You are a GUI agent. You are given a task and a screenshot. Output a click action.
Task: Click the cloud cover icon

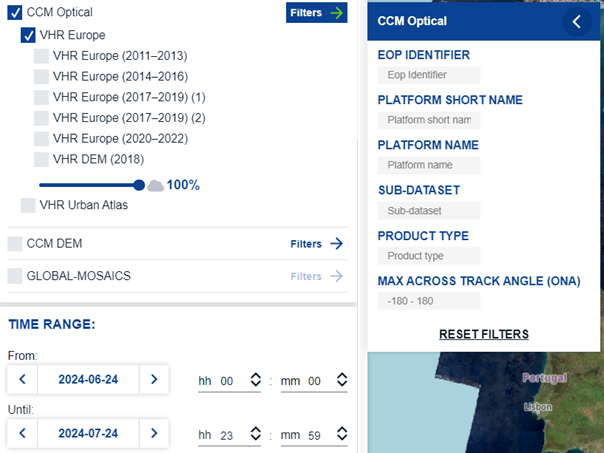(155, 185)
